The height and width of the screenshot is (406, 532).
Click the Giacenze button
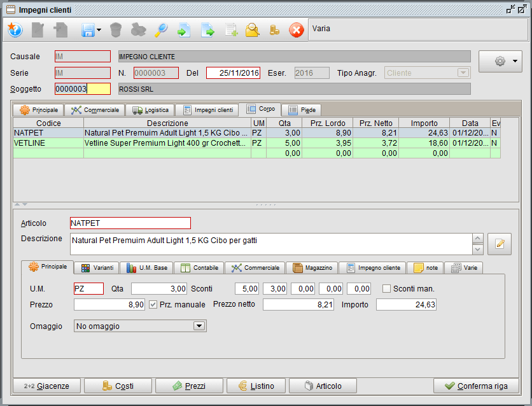pos(42,386)
